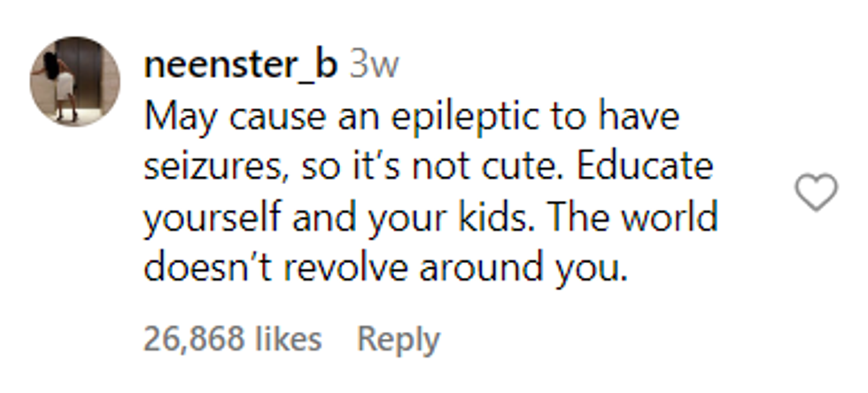Open the neenster_b username link
Viewport: 868px width, 393px height.
[x=240, y=66]
